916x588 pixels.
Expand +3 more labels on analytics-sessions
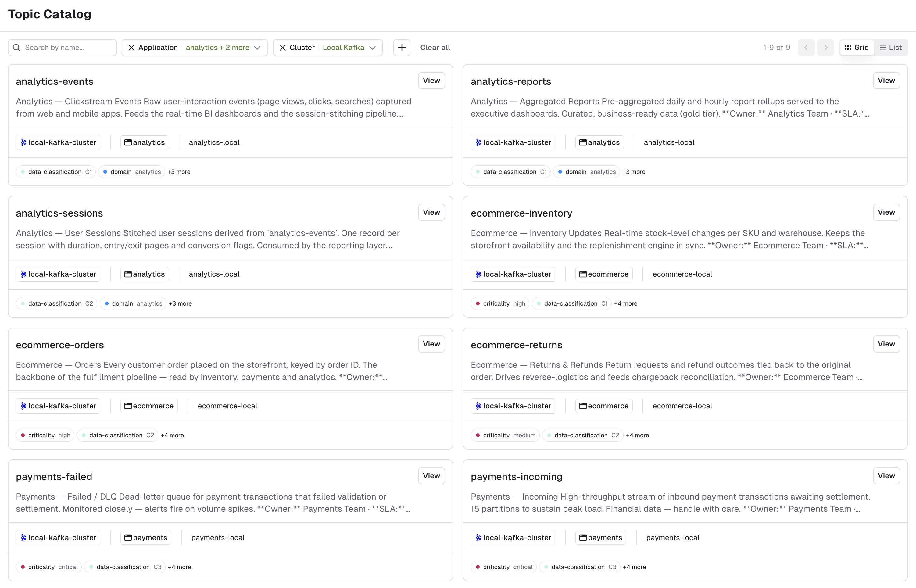click(181, 303)
